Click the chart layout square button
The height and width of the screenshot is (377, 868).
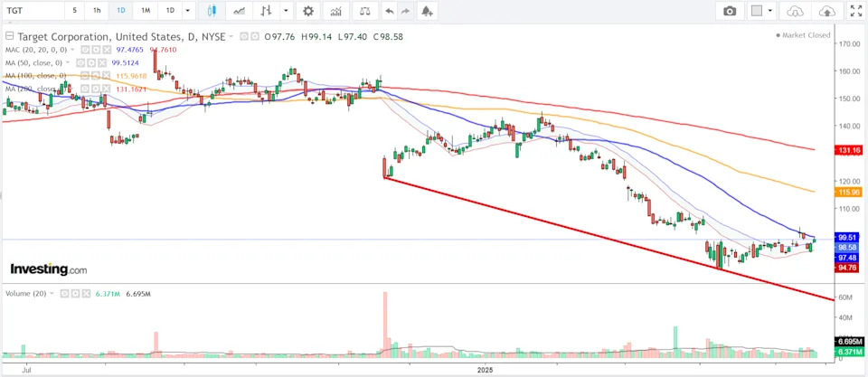click(x=756, y=11)
